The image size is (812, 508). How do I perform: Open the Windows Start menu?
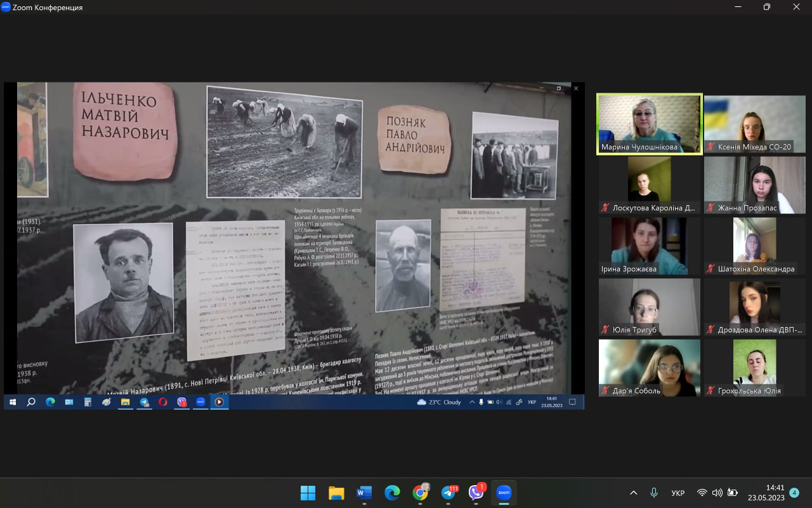(308, 493)
